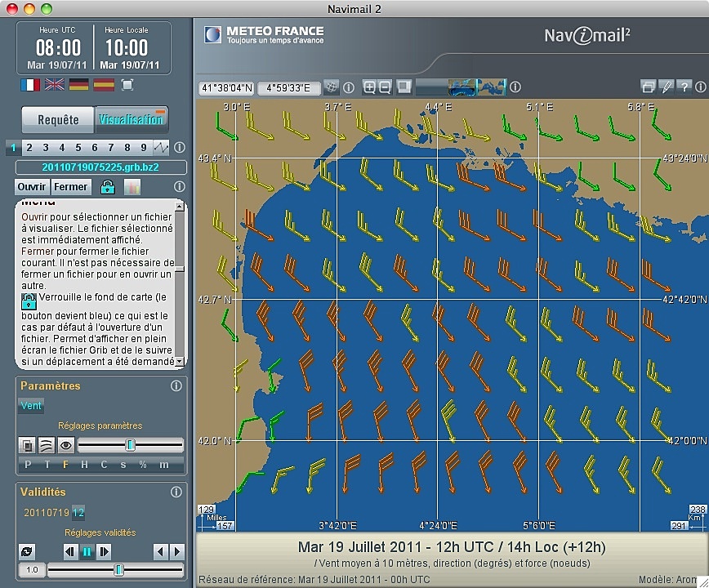Select file slot 9
This screenshot has height=588, width=709.
[x=143, y=147]
